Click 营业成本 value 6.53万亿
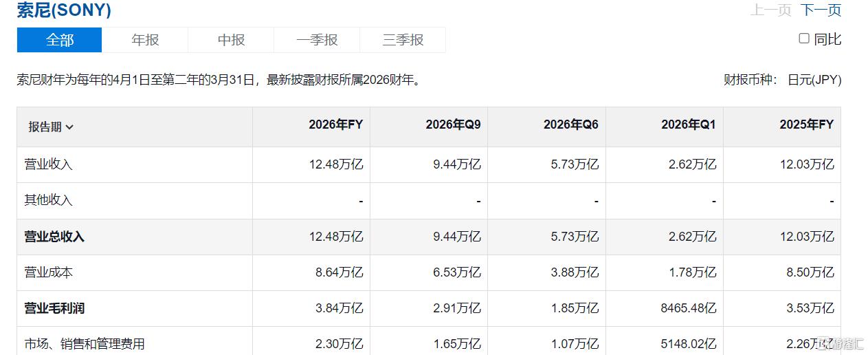The image size is (868, 355). coord(457,272)
